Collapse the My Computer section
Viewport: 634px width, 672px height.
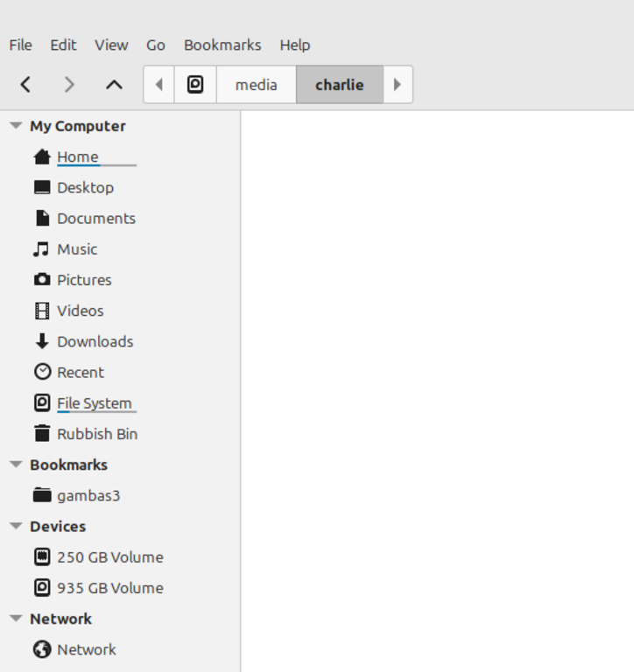(x=16, y=126)
